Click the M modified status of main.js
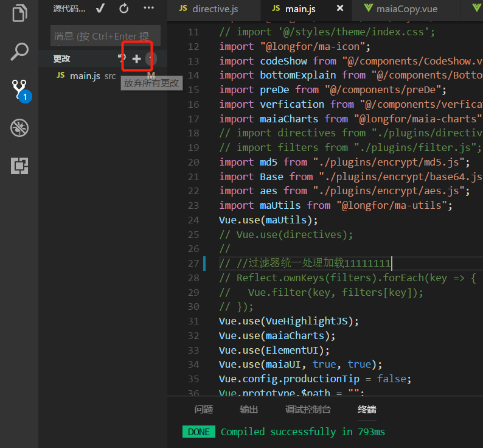Image resolution: width=483 pixels, height=448 pixels. pos(151,75)
